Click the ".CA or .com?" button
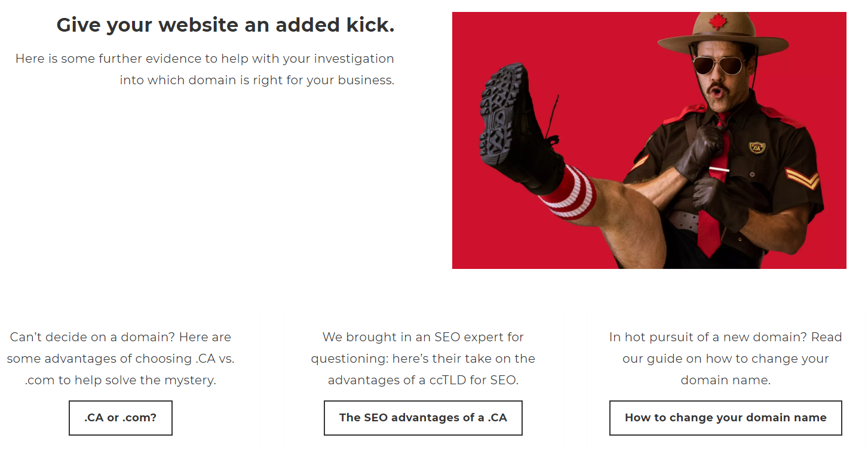 point(121,418)
